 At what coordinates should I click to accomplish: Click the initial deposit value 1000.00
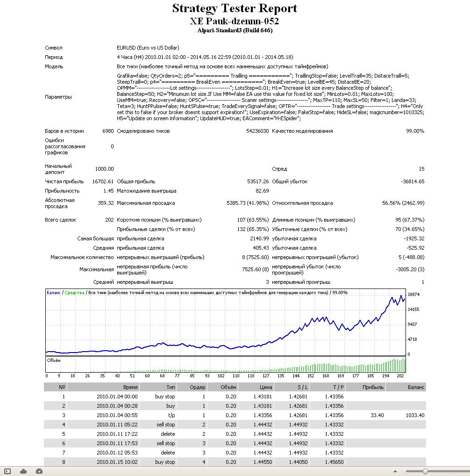[x=104, y=169]
